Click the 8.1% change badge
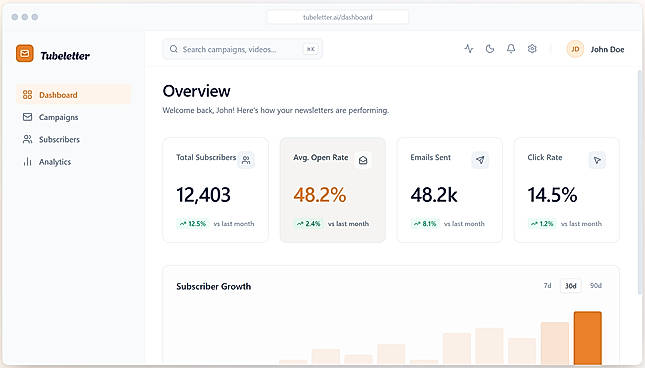The width and height of the screenshot is (645, 368). coord(425,224)
